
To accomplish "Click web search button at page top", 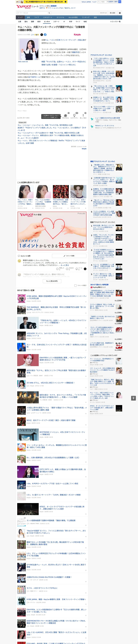I will [120, 2].
